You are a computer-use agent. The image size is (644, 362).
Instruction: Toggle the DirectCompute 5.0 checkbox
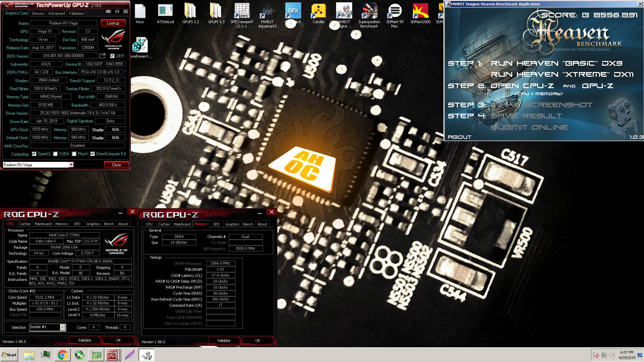coord(92,154)
